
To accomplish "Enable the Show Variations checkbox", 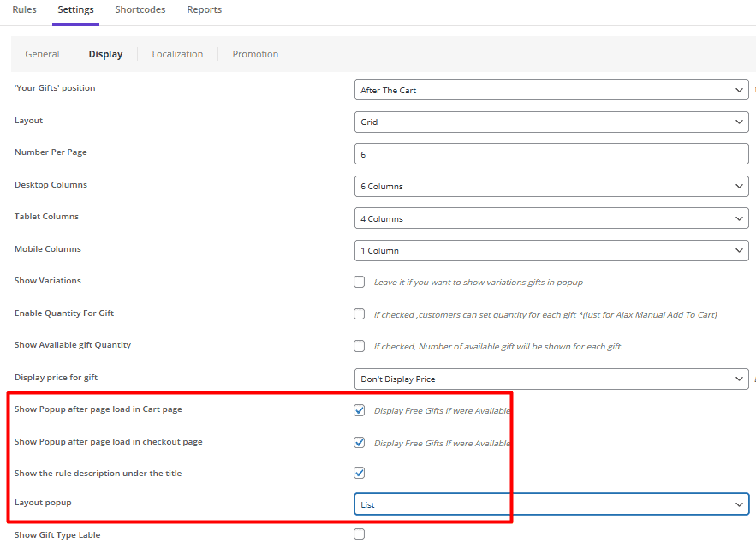I will [359, 281].
